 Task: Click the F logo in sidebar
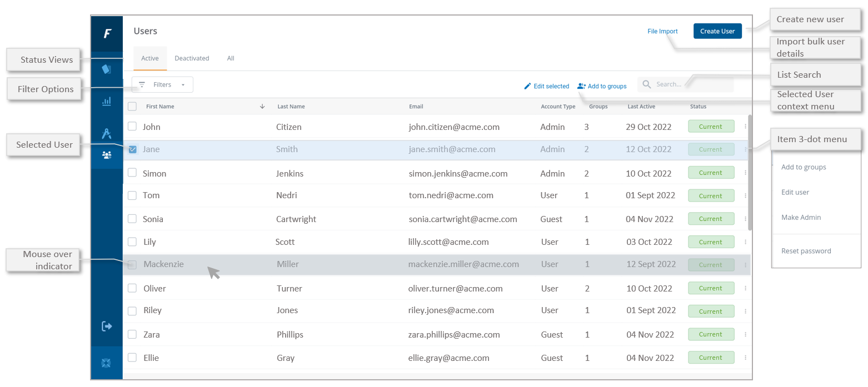click(x=107, y=34)
